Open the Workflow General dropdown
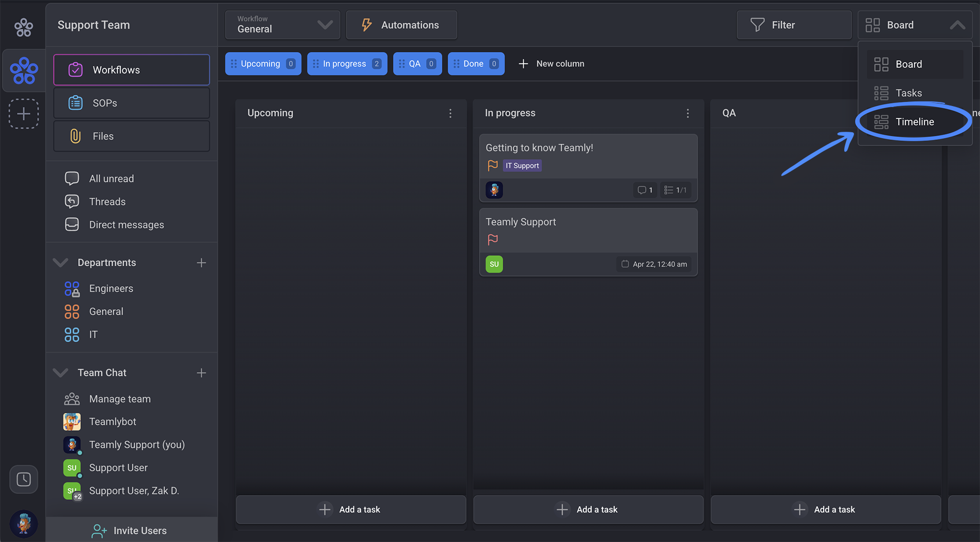Image resolution: width=980 pixels, height=542 pixels. click(283, 25)
